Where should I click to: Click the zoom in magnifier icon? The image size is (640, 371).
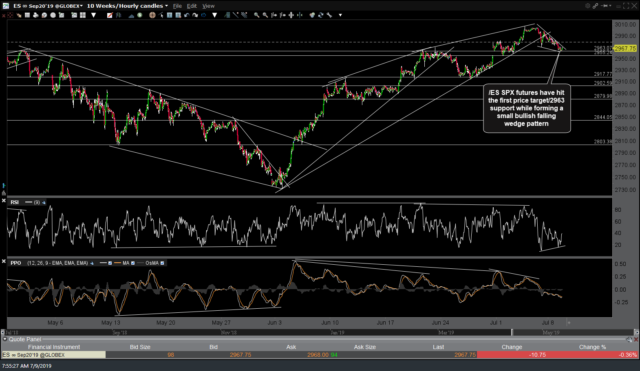pos(256,15)
